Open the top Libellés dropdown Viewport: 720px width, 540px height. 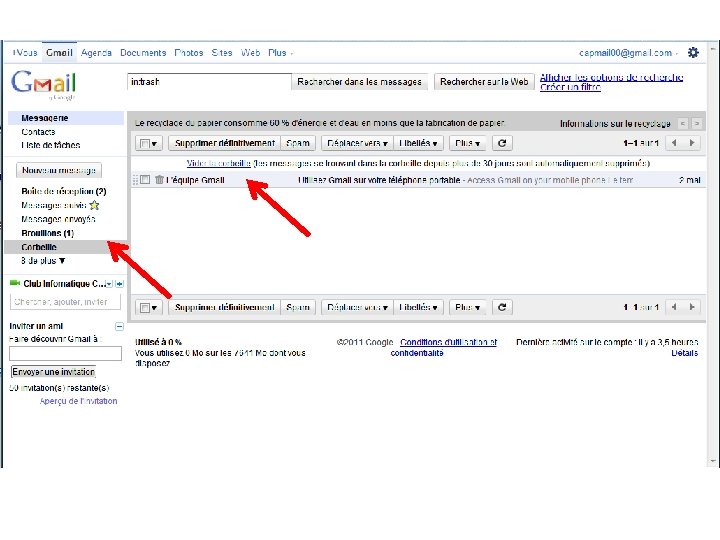coord(418,143)
